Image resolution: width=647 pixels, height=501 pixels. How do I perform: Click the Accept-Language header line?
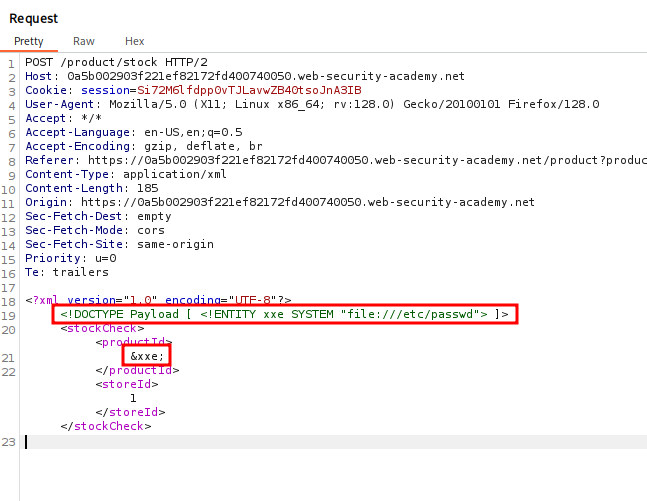[134, 132]
